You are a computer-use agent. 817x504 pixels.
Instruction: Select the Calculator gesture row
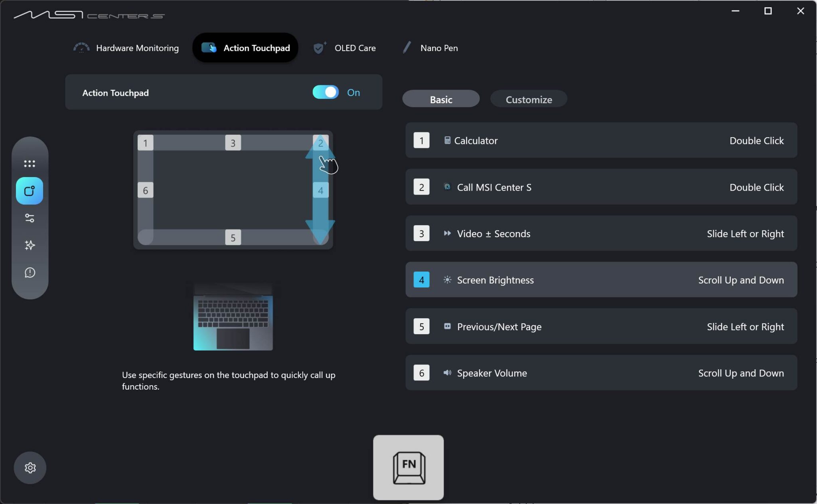click(x=601, y=140)
